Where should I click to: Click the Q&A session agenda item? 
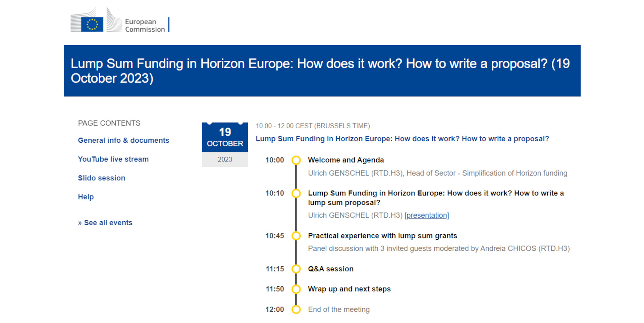click(330, 269)
